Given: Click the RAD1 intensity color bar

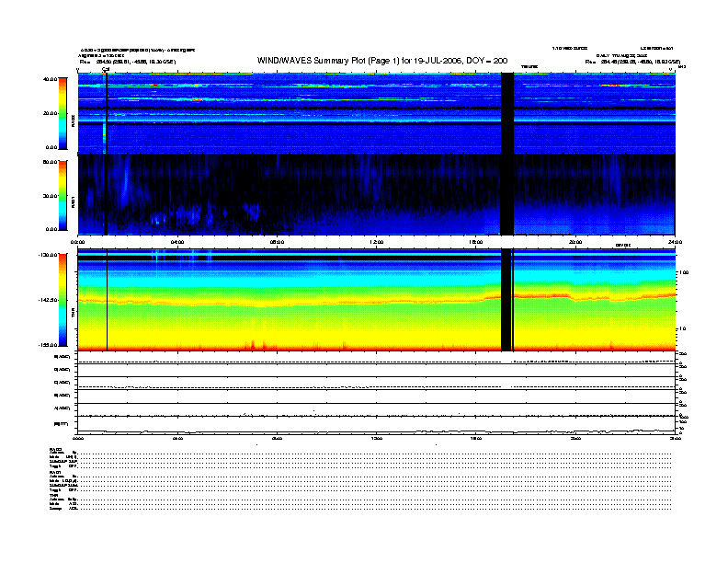Looking at the screenshot, I should pos(63,196).
